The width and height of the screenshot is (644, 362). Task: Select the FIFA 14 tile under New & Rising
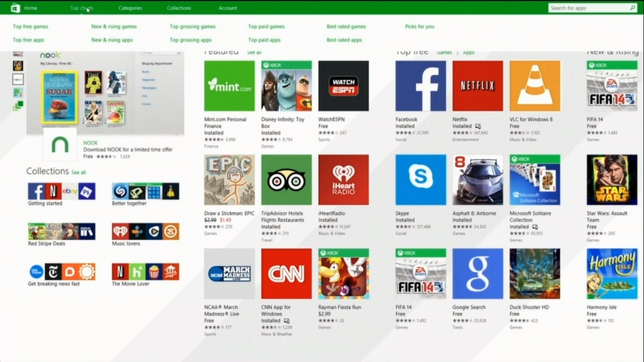[x=612, y=86]
